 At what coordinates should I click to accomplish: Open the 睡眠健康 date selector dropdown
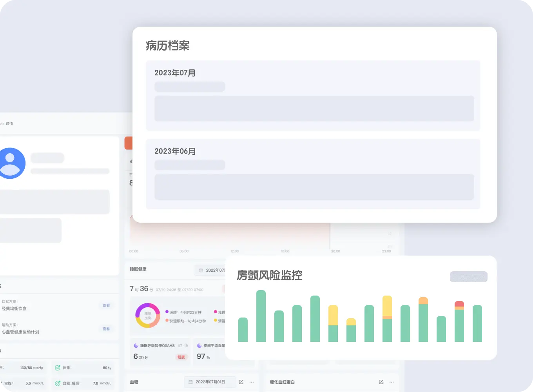(212, 270)
